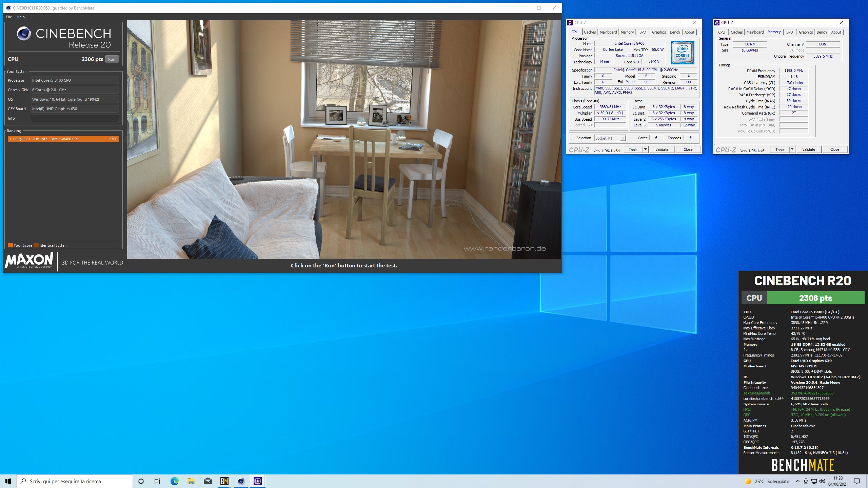Open CPU tab in right CPU-Z window

722,32
